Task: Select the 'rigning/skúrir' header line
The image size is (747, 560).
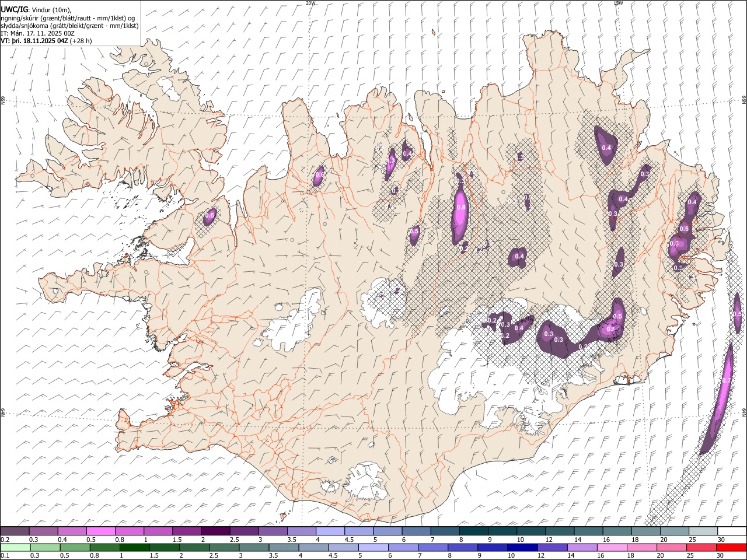Action: (x=68, y=17)
